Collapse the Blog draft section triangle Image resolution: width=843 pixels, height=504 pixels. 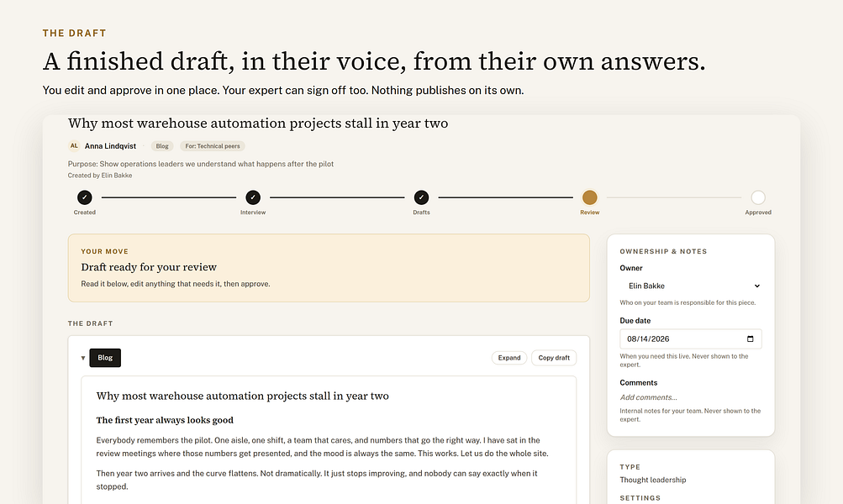(x=83, y=358)
